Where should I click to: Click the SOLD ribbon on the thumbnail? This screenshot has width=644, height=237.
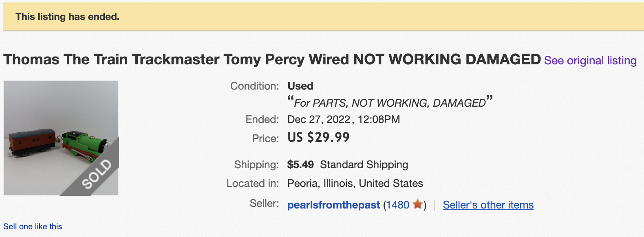point(97,174)
